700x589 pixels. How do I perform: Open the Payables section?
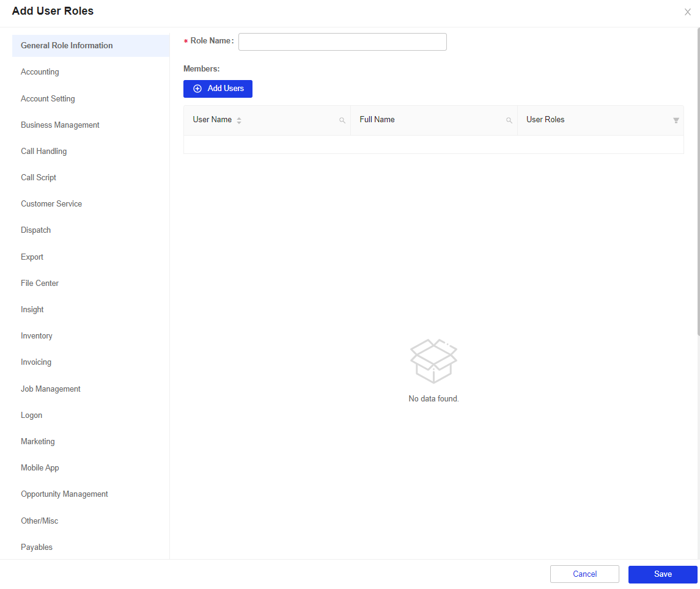click(36, 547)
